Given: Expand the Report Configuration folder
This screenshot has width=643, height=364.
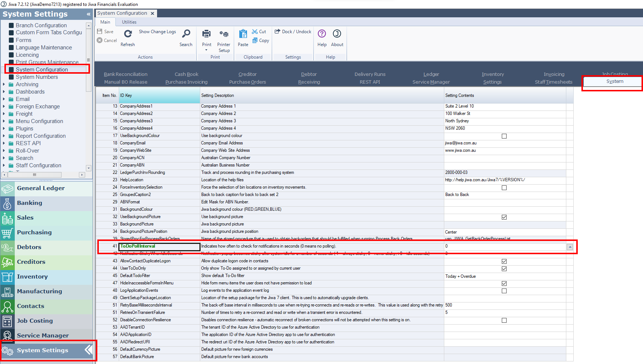Looking at the screenshot, I should click(x=4, y=136).
